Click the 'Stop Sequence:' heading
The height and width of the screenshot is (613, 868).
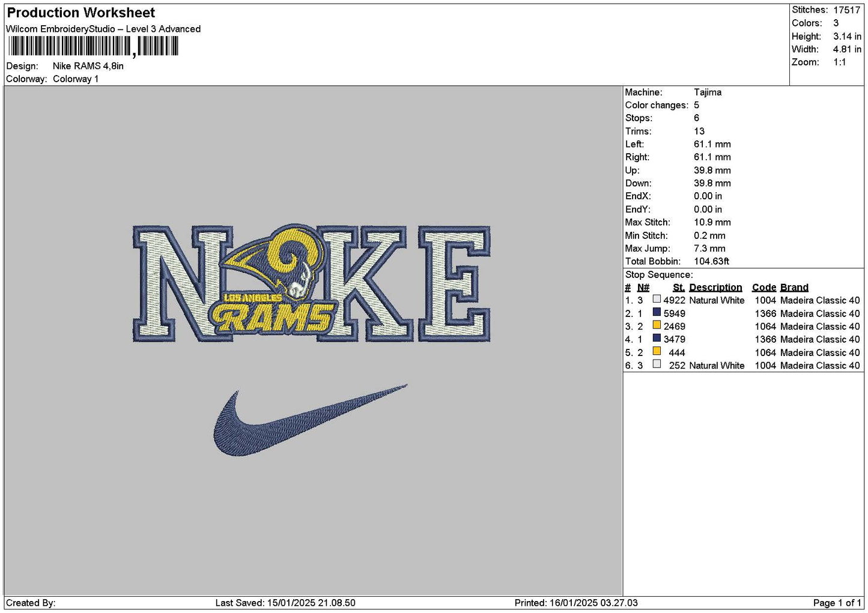pos(659,274)
